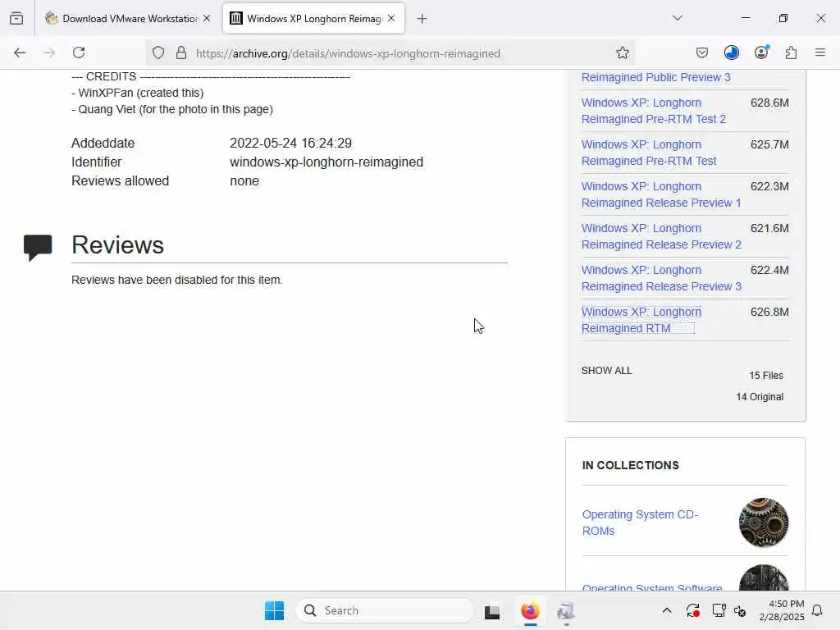Click SHOW ALL files link
Screen dimensions: 840x630
pos(606,371)
